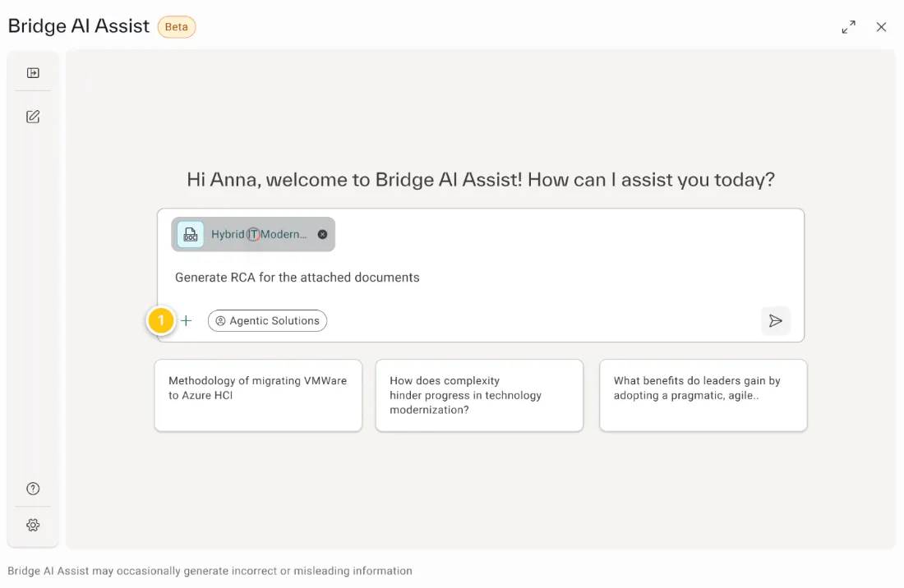Expand the sidebar panel icon
This screenshot has width=904, height=588.
[x=33, y=72]
